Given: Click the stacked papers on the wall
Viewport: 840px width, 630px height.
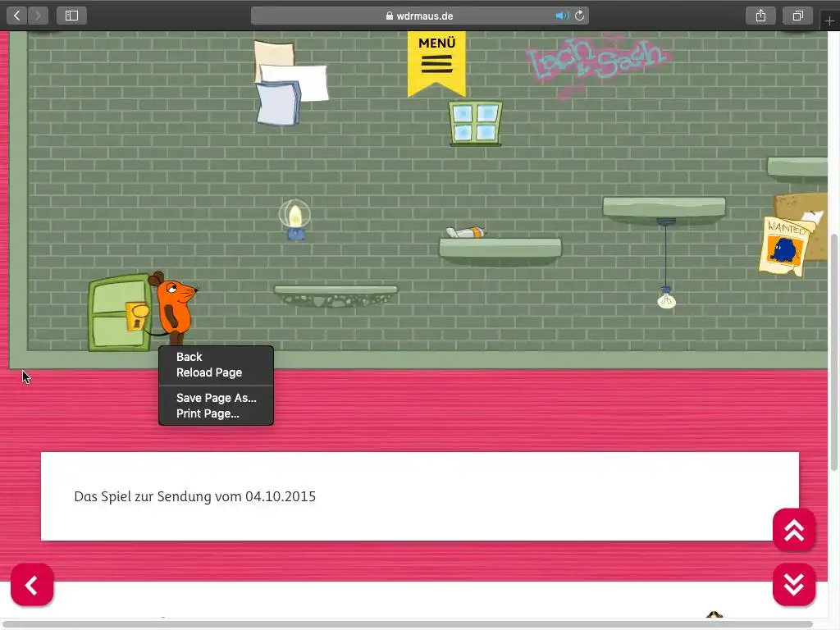Looking at the screenshot, I should pyautogui.click(x=290, y=84).
